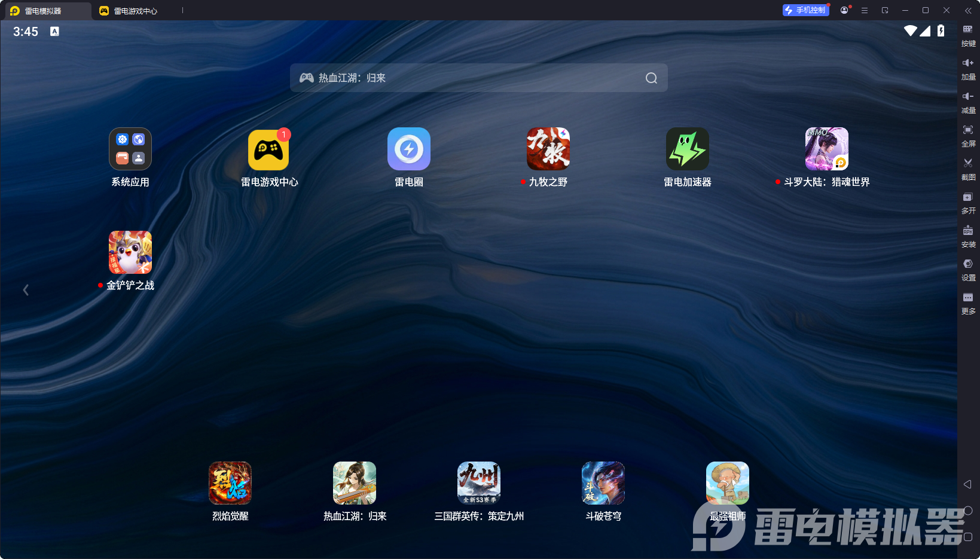Open the user account icon in the title bar

tap(844, 10)
